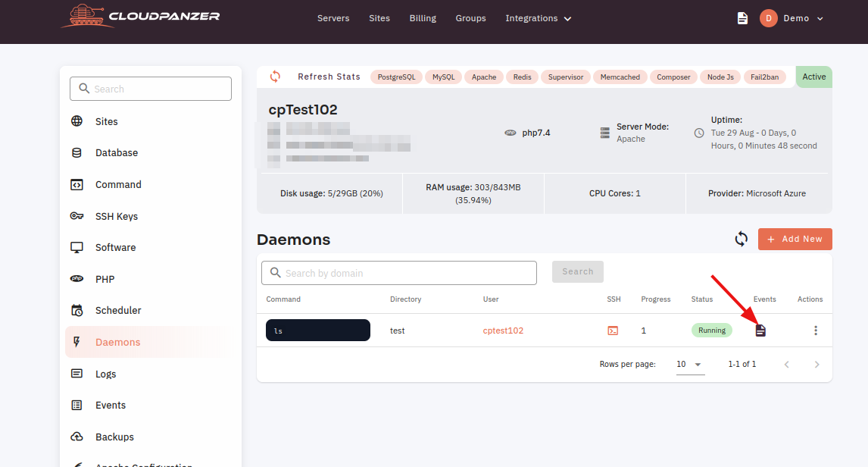Refresh daemons list with sync icon
The image size is (868, 467).
point(742,239)
